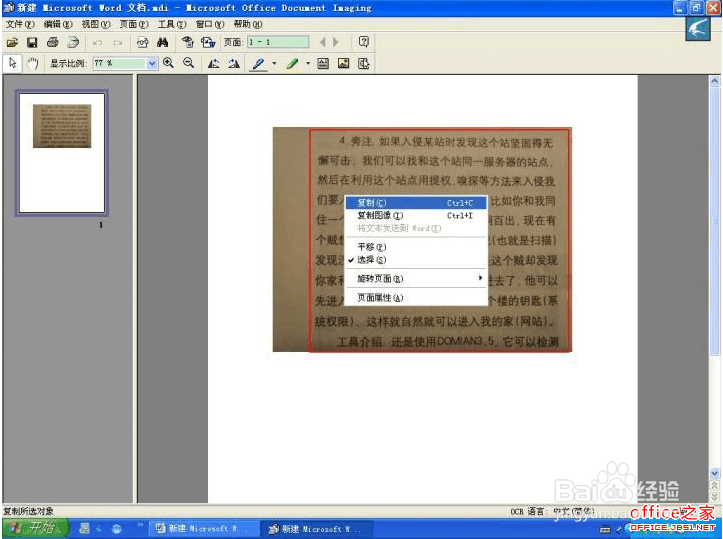This screenshot has width=723, height=539.
Task: Click the 开始 Start button
Action: [x=36, y=528]
